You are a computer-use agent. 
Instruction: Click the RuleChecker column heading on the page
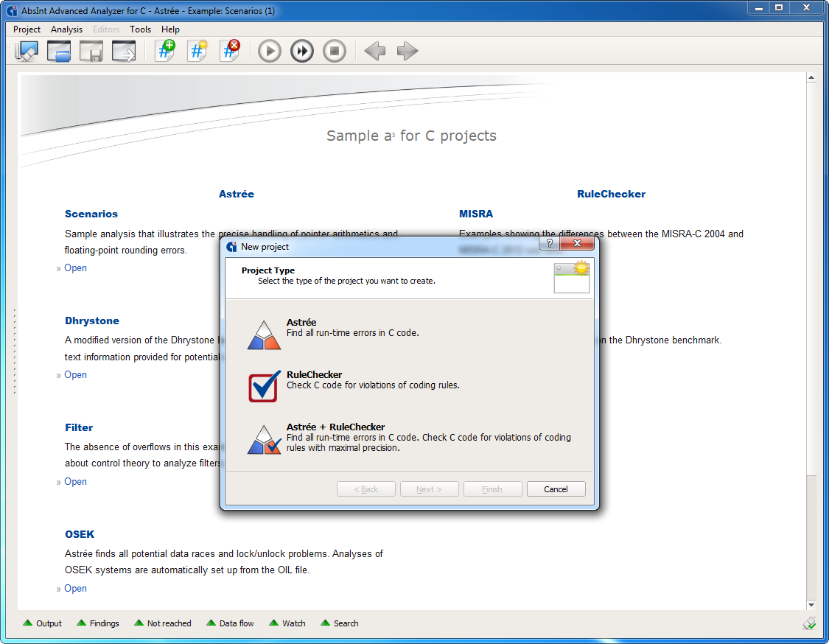[x=611, y=194]
